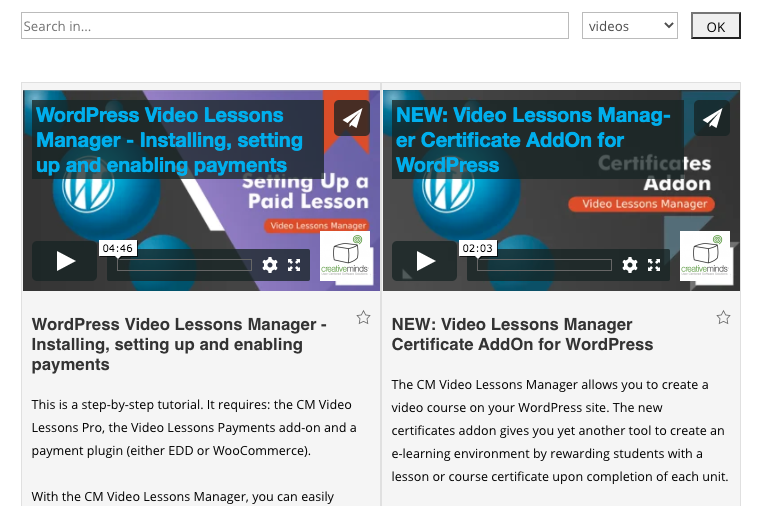
Task: Click the 'This is a step-by-step tutorial' description
Action: pyautogui.click(x=194, y=427)
